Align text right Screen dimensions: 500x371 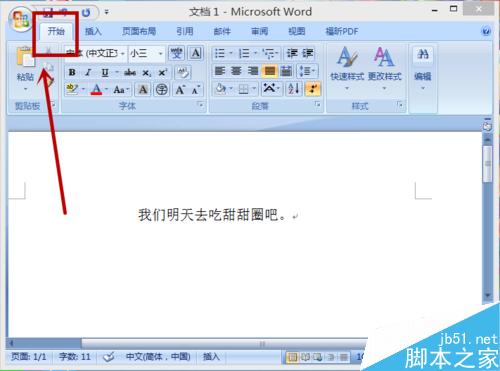(253, 71)
